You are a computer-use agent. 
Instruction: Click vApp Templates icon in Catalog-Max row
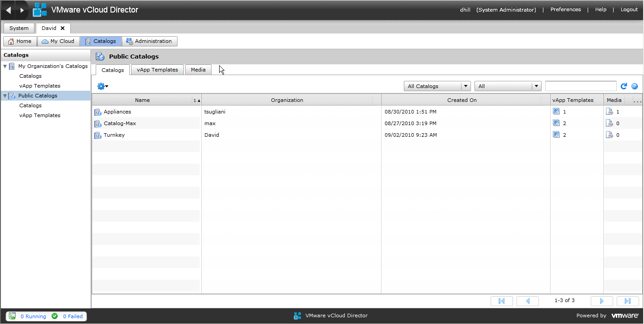pos(556,123)
